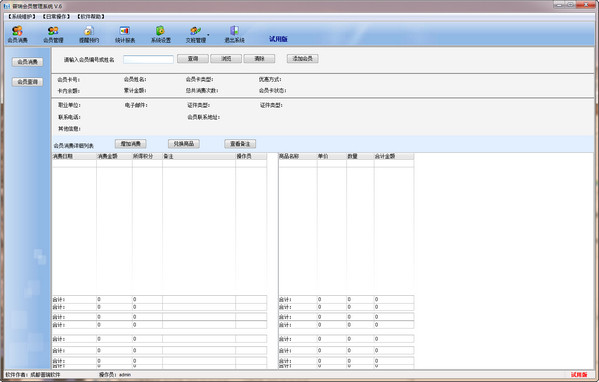The image size is (599, 382).
Task: Open the 【软件帮助】 menu
Action: point(91,17)
